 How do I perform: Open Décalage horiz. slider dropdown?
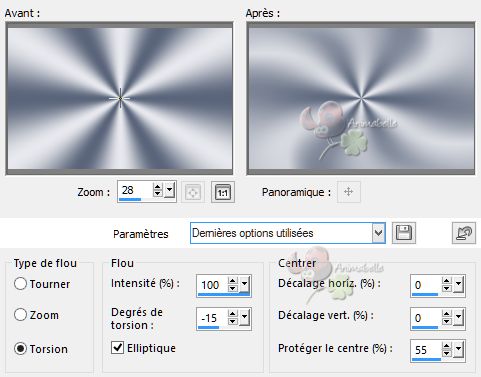pyautogui.click(x=459, y=285)
